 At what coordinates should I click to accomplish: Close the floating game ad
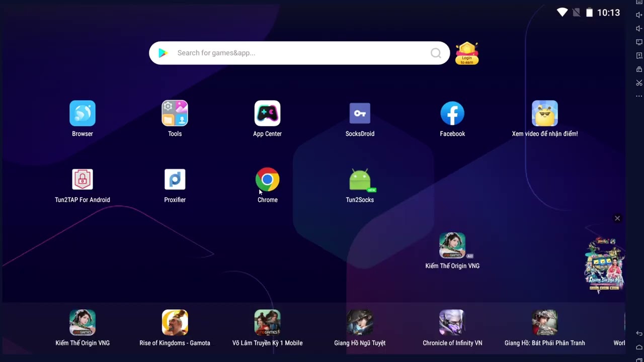click(x=617, y=218)
